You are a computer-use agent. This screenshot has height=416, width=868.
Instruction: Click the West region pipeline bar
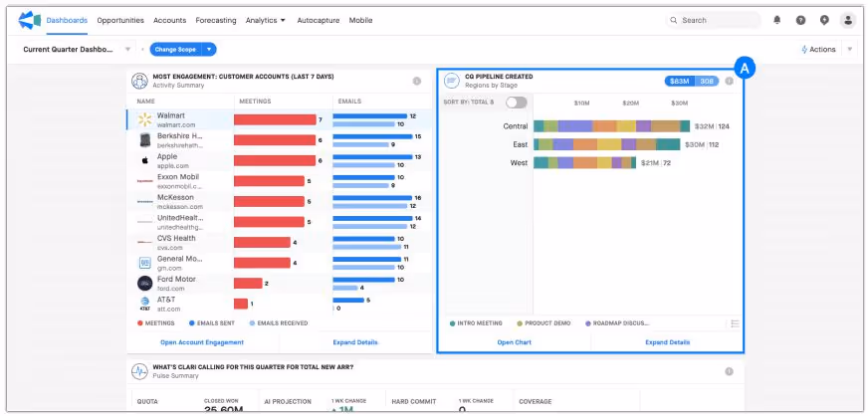click(x=584, y=162)
